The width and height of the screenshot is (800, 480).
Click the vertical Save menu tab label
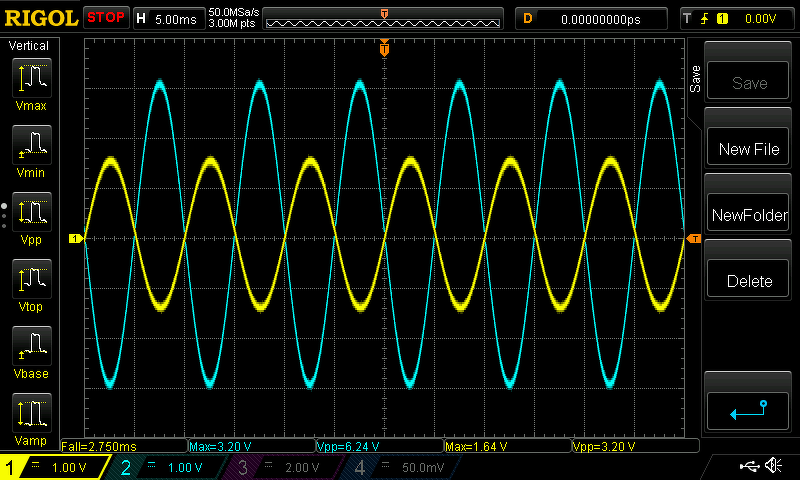[x=695, y=79]
